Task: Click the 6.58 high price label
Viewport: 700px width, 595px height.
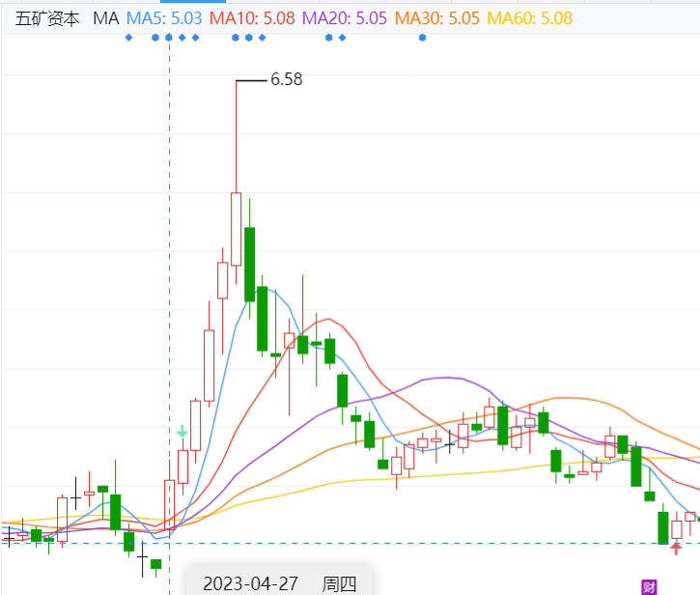Action: pos(287,79)
